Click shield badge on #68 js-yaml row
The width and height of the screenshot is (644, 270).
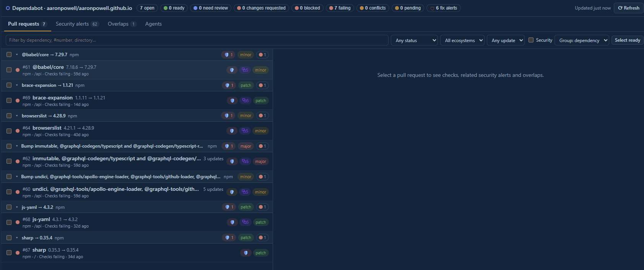point(232,222)
